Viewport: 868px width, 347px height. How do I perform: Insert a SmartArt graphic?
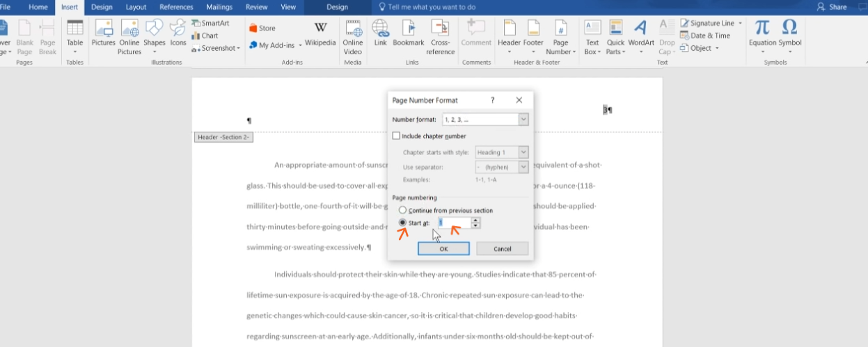[210, 23]
